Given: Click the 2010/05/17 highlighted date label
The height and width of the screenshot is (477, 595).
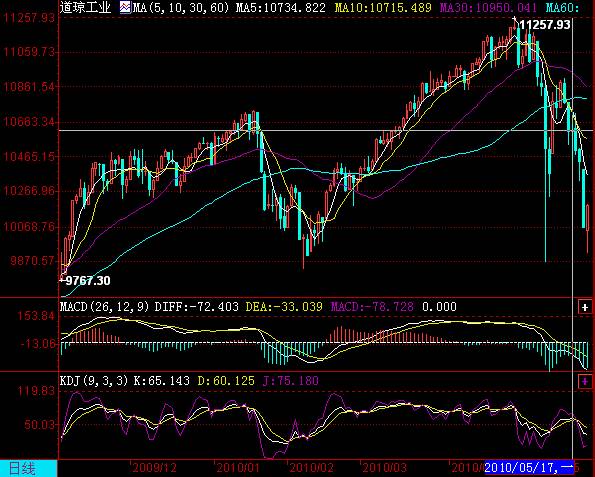Looking at the screenshot, I should click(x=529, y=468).
